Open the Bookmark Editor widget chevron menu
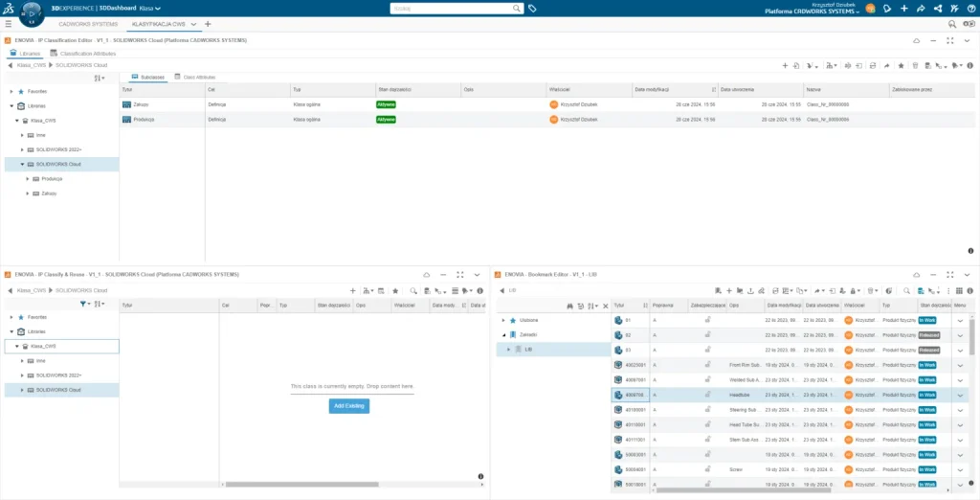 (967, 275)
